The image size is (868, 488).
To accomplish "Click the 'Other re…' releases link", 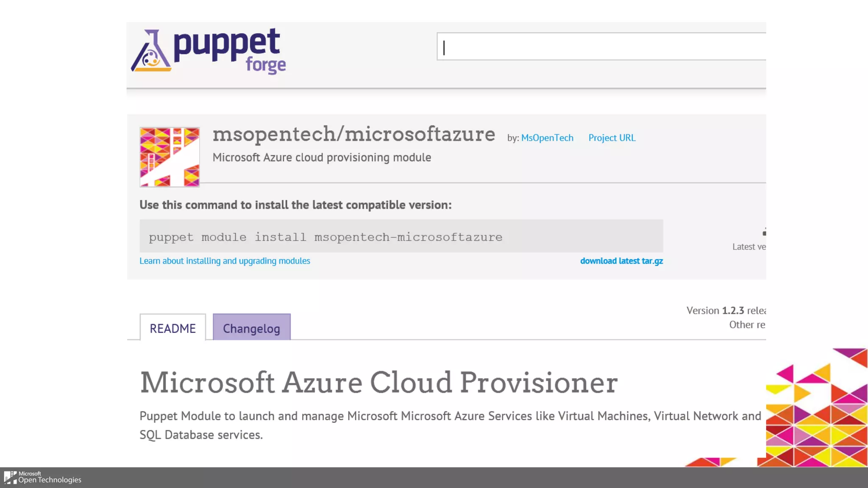I will point(747,325).
